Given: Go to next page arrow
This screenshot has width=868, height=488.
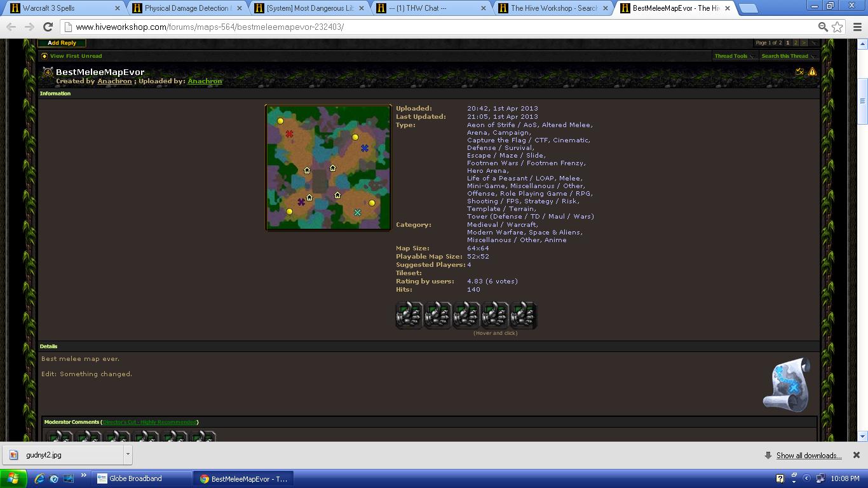Looking at the screenshot, I should point(804,43).
